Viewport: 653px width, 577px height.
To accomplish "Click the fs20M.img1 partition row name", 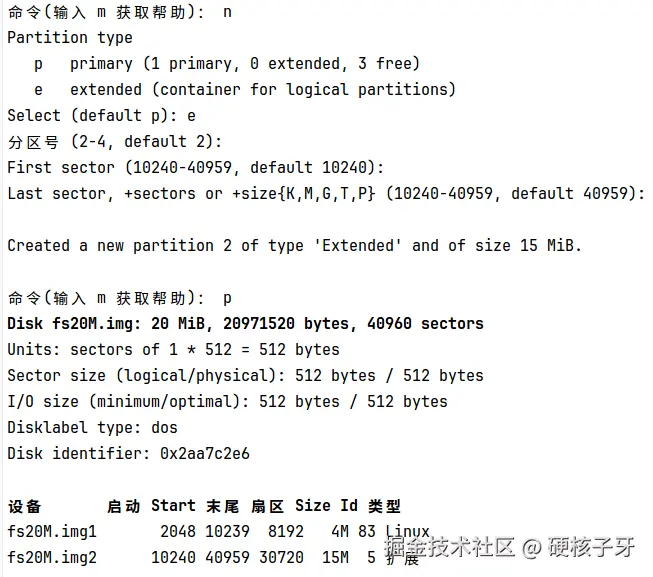I will pyautogui.click(x=52, y=532).
